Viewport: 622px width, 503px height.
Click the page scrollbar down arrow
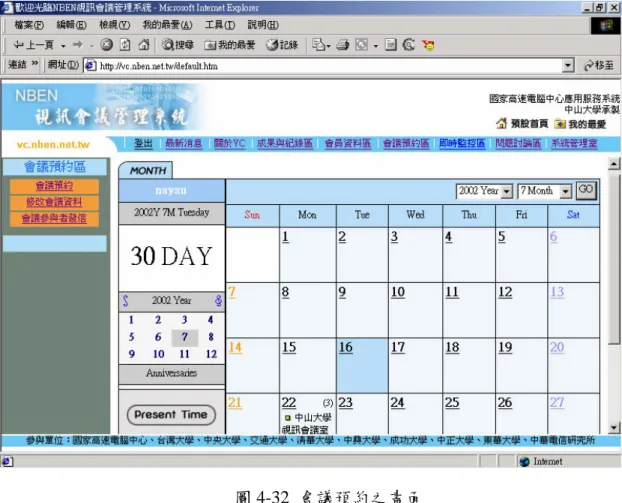point(614,428)
